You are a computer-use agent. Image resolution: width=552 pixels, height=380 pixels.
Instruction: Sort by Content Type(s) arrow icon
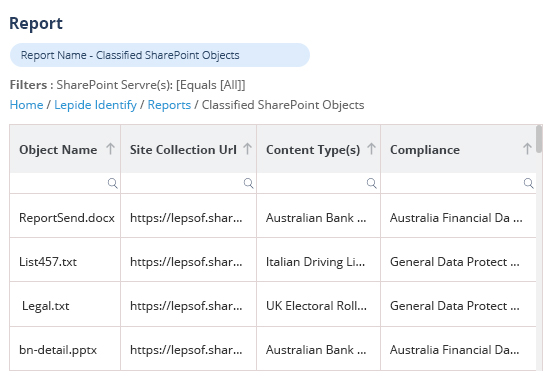(x=371, y=149)
